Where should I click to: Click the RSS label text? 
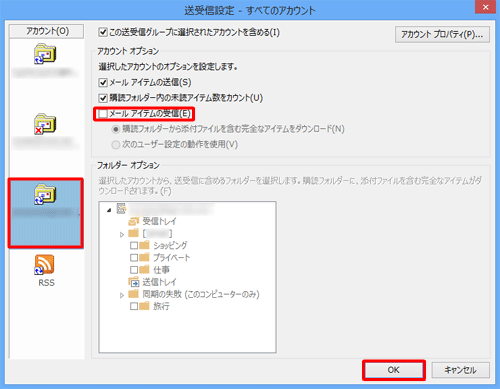tap(46, 283)
